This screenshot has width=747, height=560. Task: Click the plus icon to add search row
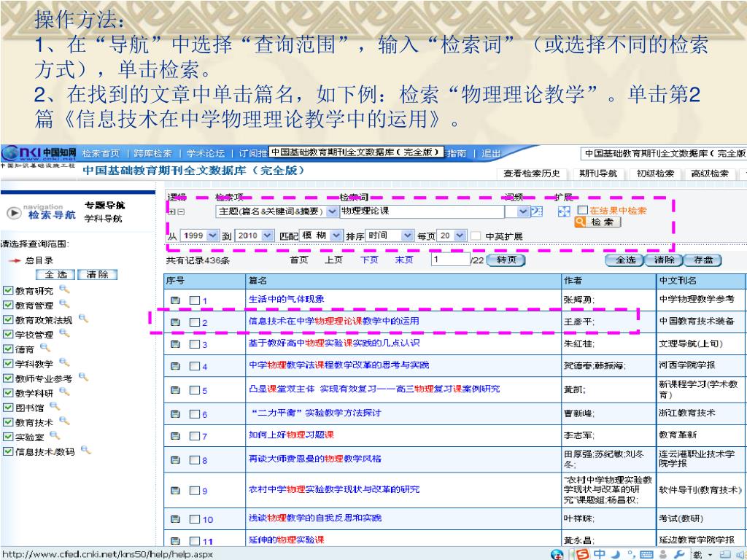click(x=173, y=212)
